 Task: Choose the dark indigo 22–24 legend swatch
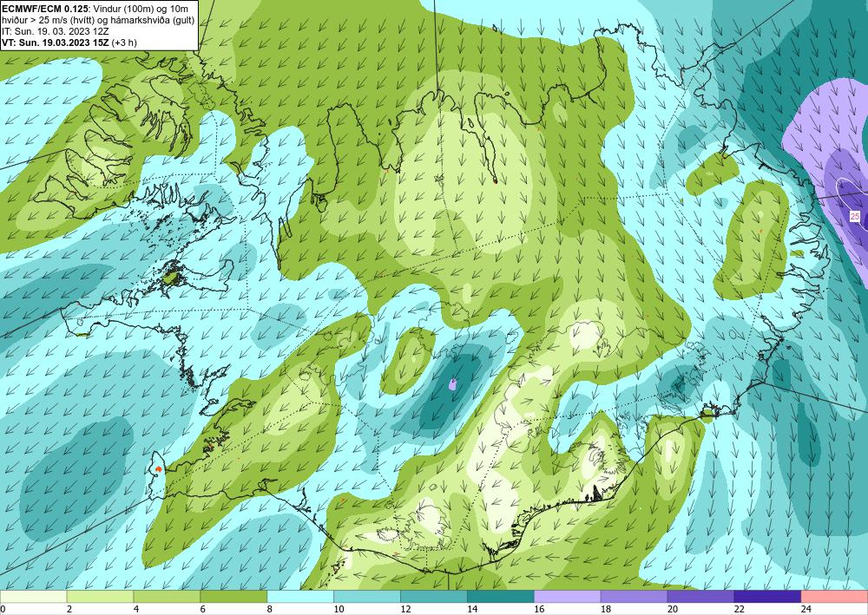point(768,597)
